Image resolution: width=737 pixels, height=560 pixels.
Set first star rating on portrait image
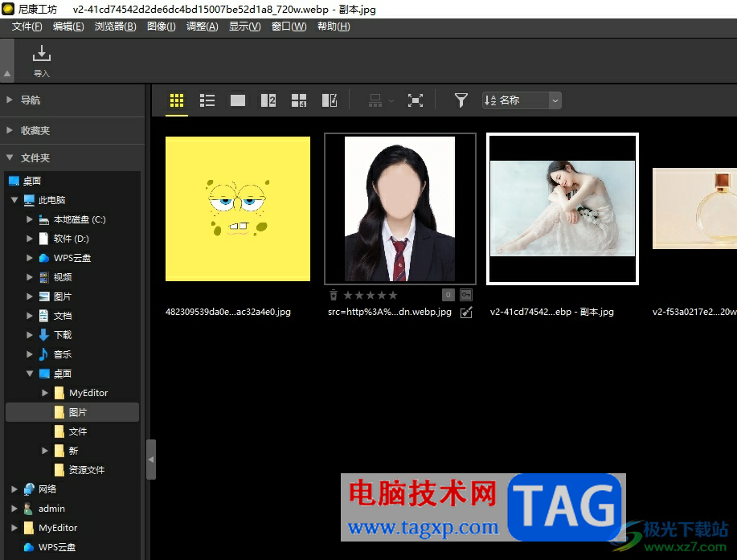click(x=348, y=295)
